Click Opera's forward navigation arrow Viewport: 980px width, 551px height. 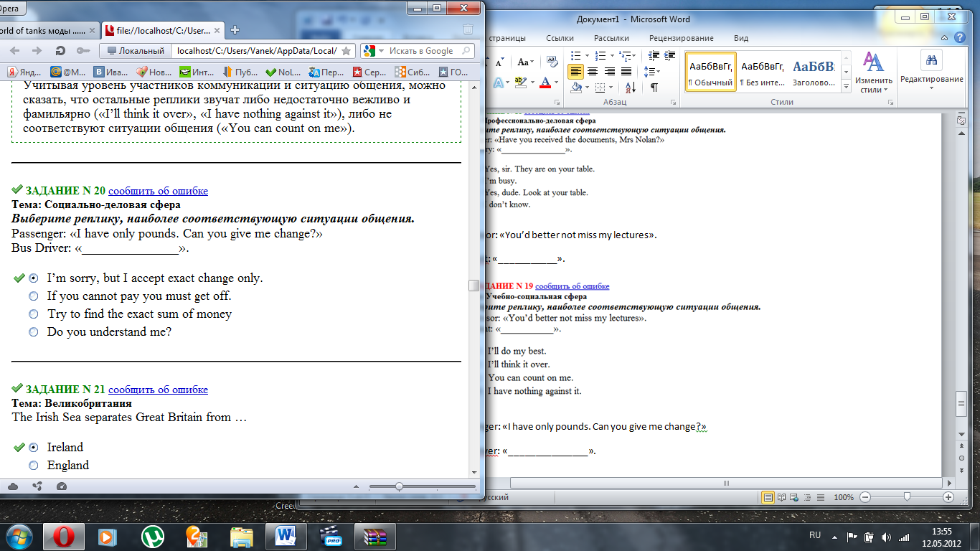tap(37, 51)
